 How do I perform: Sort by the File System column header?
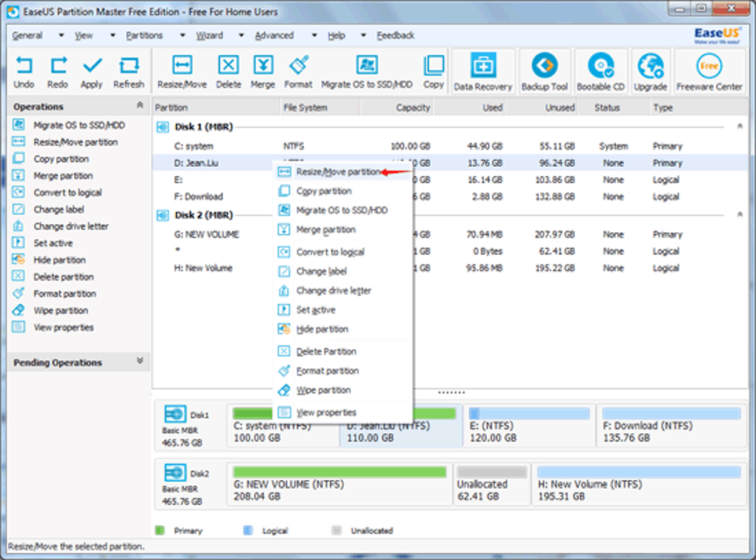[320, 108]
